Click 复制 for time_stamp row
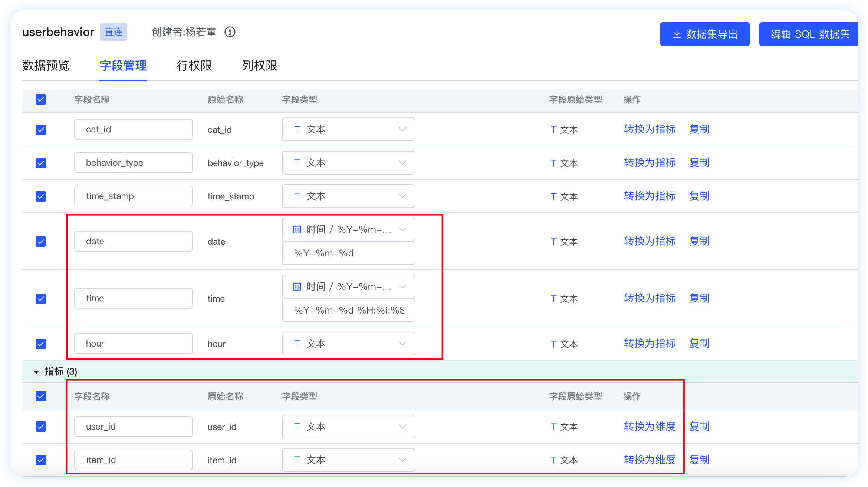This screenshot has width=868, height=487. point(700,196)
